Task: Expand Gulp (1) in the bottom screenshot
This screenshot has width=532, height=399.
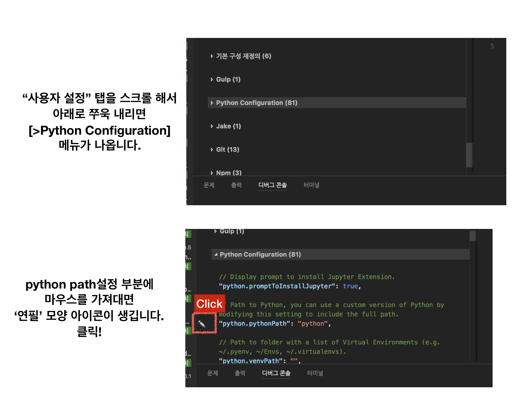Action: click(231, 231)
